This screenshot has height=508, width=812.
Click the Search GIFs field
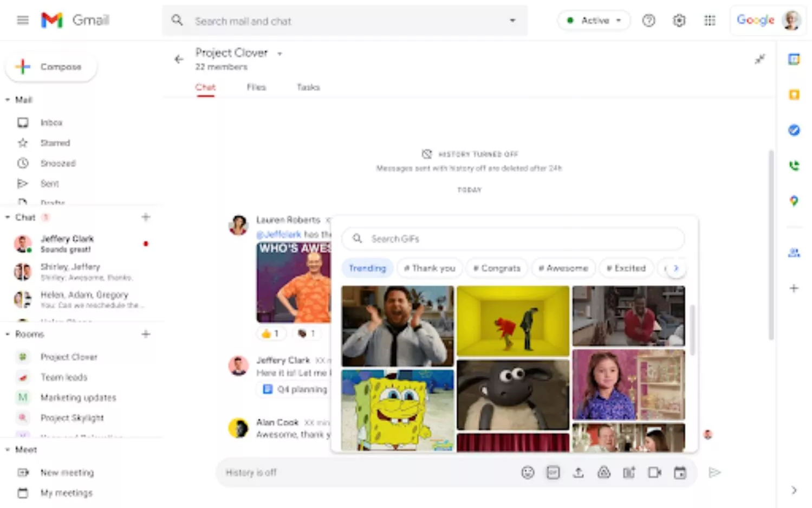click(x=513, y=239)
